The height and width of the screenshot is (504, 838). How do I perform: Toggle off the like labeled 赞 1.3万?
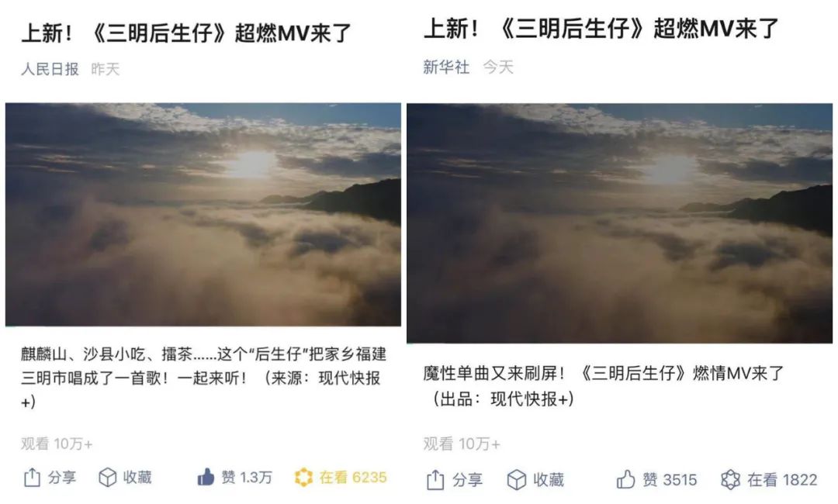(235, 477)
